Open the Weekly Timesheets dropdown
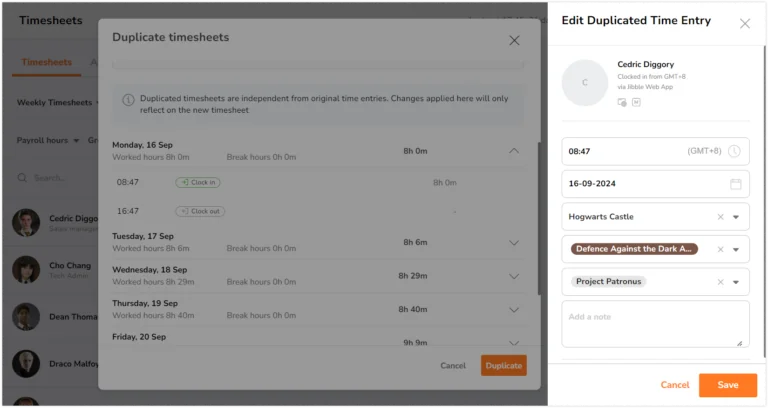 (x=57, y=102)
